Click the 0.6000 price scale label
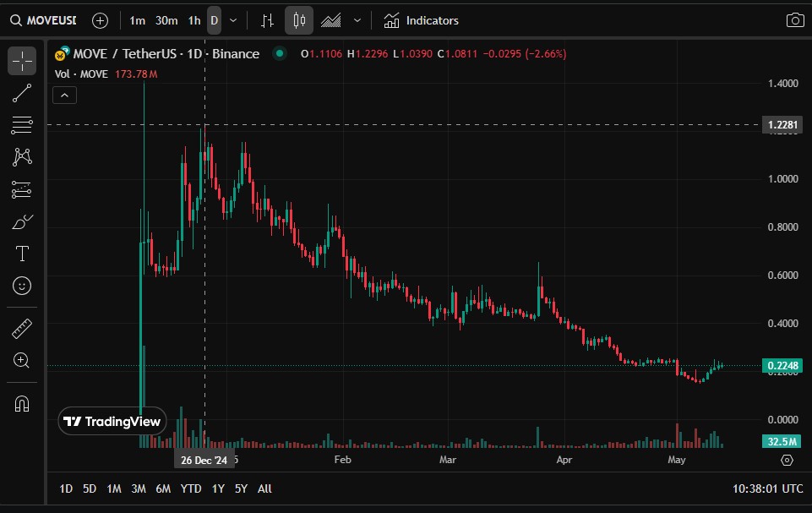Image resolution: width=812 pixels, height=513 pixels. tap(782, 276)
